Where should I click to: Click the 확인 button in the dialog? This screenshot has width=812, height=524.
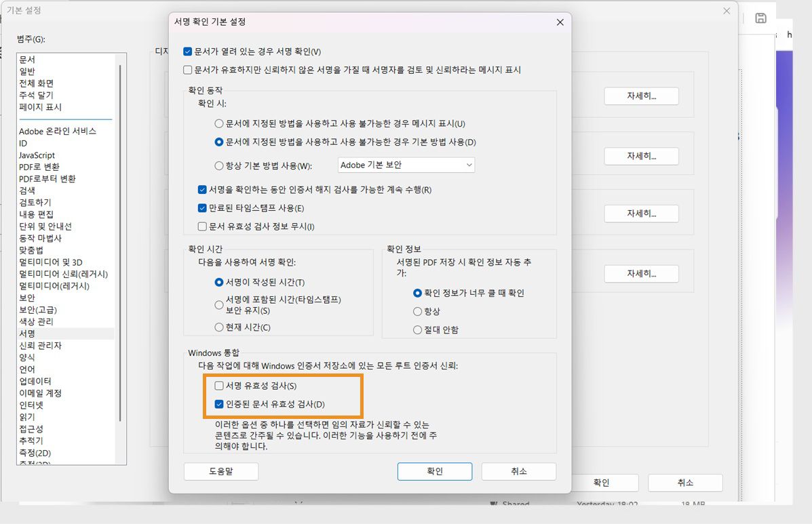coord(434,471)
